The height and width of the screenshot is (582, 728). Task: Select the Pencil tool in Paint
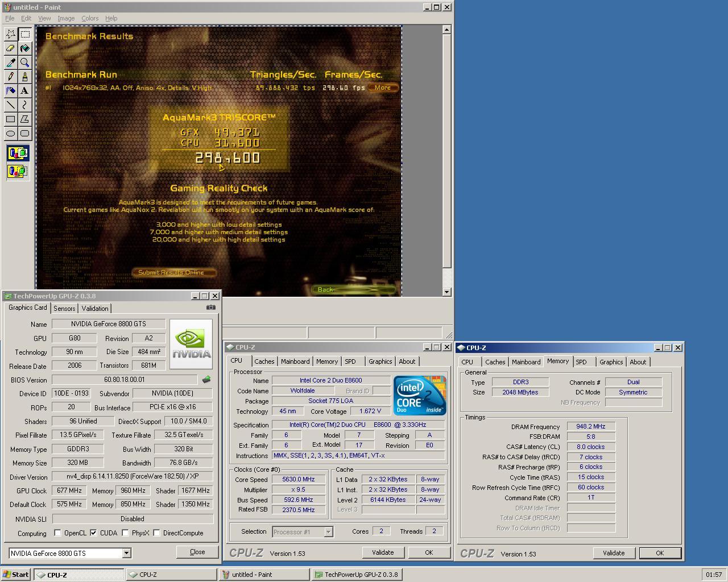coord(11,77)
